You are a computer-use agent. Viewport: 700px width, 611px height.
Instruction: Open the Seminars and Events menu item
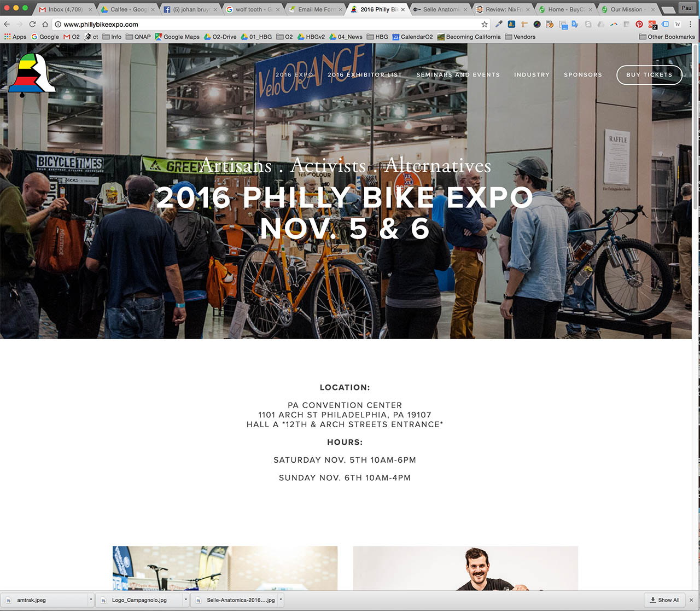[x=458, y=75]
